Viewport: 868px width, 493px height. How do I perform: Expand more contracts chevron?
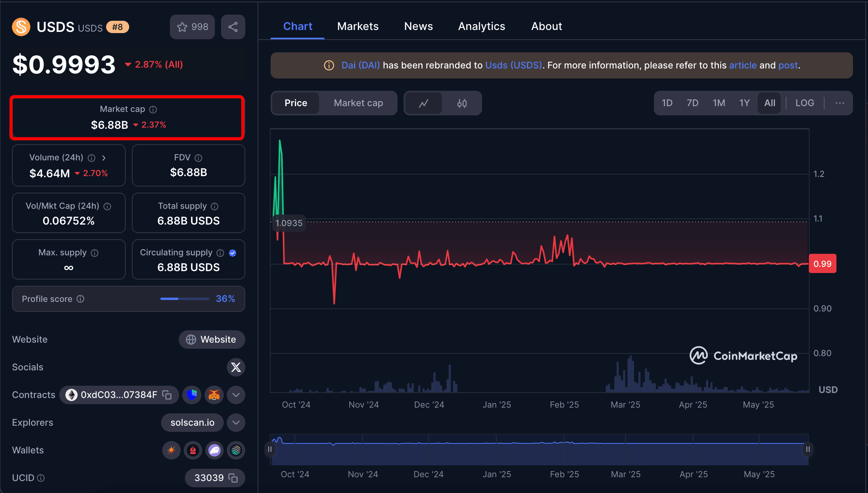[236, 395]
